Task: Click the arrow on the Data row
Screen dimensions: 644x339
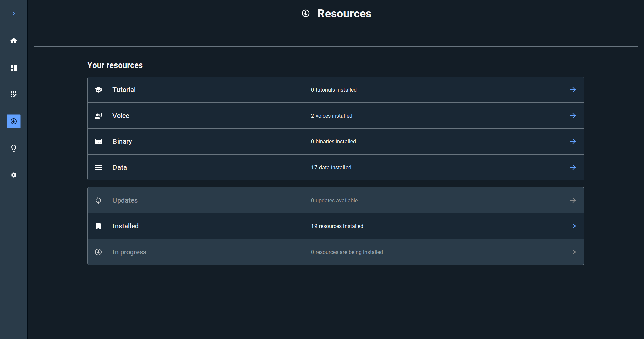Action: pyautogui.click(x=573, y=167)
